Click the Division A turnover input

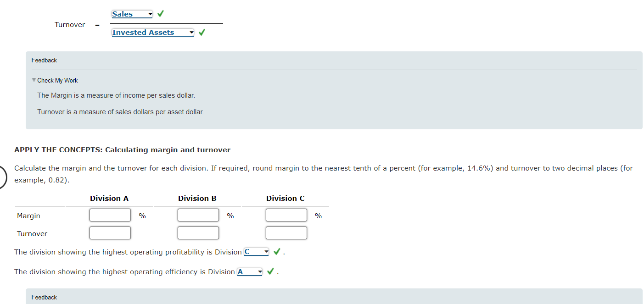(110, 233)
